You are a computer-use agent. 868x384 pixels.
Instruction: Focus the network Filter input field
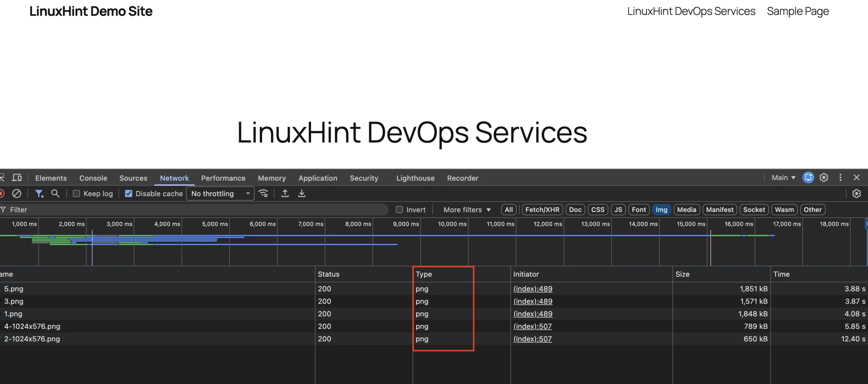(194, 210)
